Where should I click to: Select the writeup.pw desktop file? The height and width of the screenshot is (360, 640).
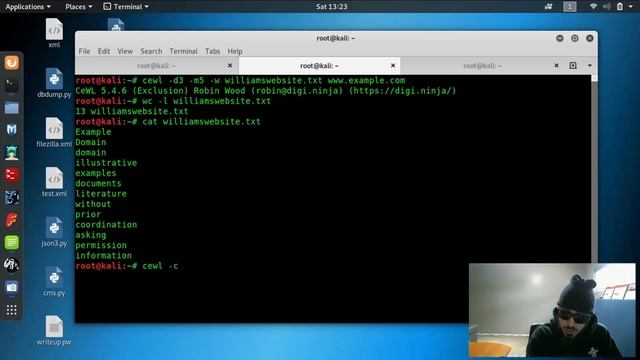(54, 331)
